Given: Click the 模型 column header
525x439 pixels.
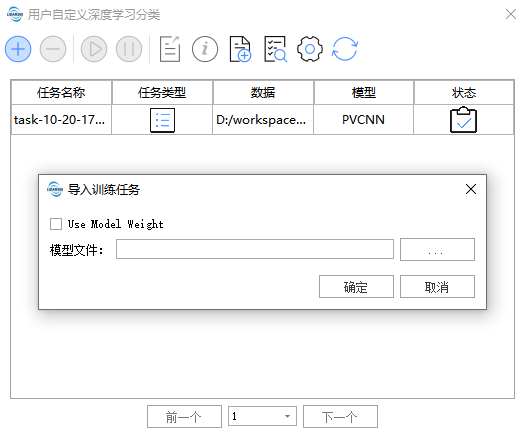Looking at the screenshot, I should 364,92.
